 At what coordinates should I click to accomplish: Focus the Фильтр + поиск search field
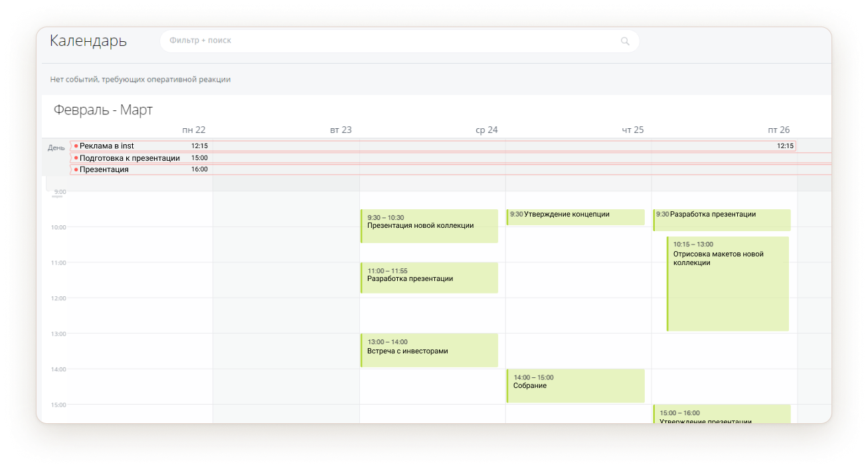tap(399, 41)
